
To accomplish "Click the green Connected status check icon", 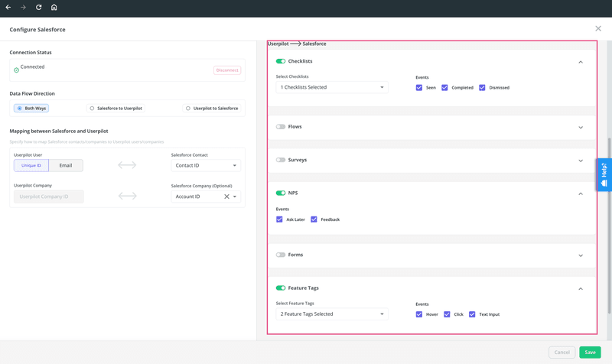I will [x=16, y=70].
